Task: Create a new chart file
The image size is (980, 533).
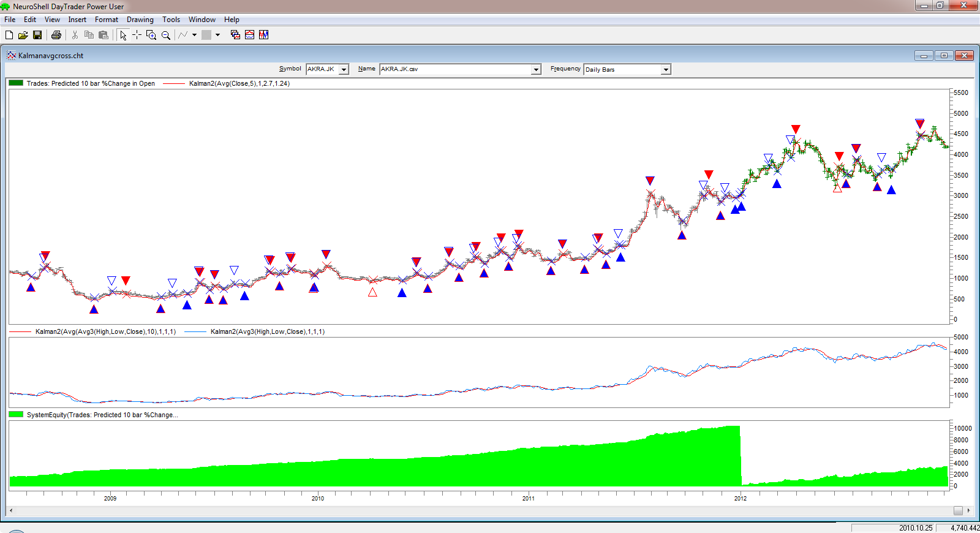Action: coord(9,35)
